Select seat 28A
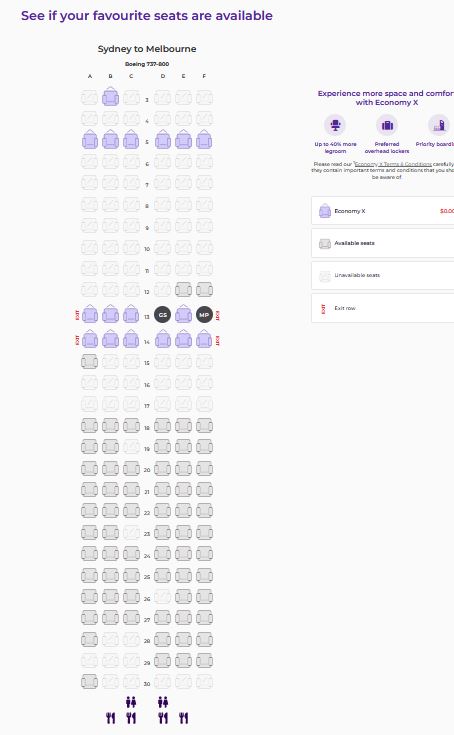 point(89,639)
